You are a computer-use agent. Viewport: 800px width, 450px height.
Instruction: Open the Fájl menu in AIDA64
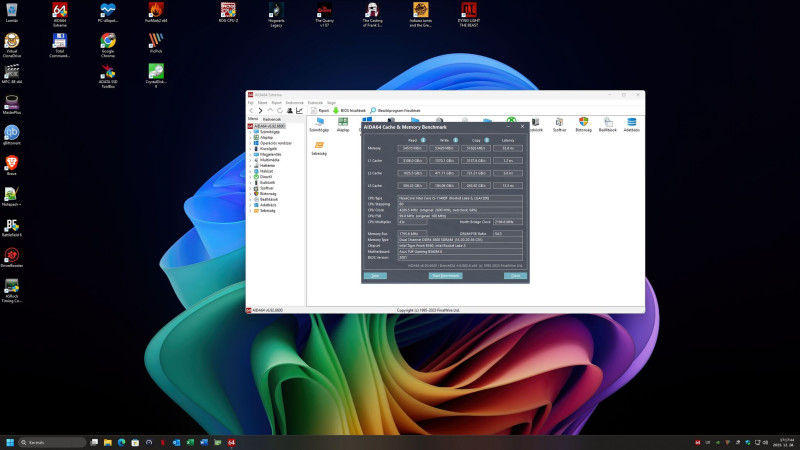pyautogui.click(x=251, y=103)
